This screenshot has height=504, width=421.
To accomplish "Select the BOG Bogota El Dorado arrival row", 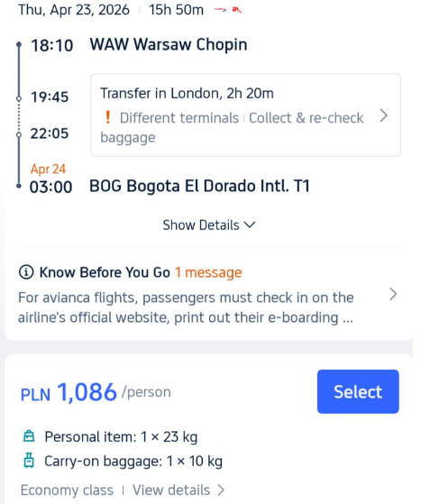I will tap(169, 186).
